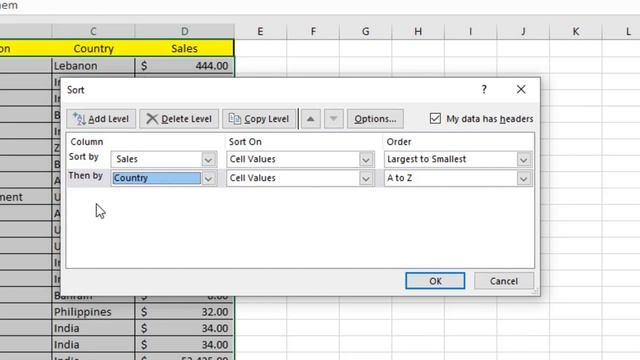Toggle My data has headers checkbox

click(x=435, y=119)
